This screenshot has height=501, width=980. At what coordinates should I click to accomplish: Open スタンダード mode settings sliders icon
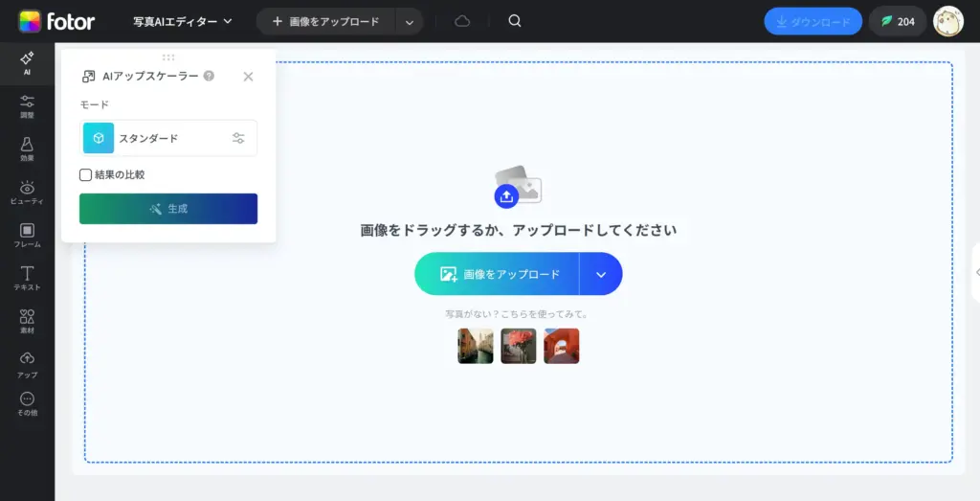click(238, 138)
